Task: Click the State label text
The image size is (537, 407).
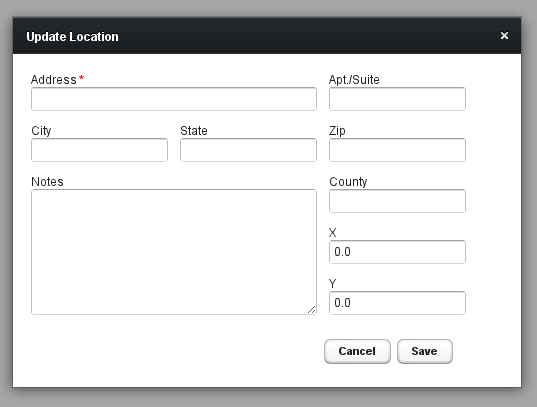Action: pos(194,131)
